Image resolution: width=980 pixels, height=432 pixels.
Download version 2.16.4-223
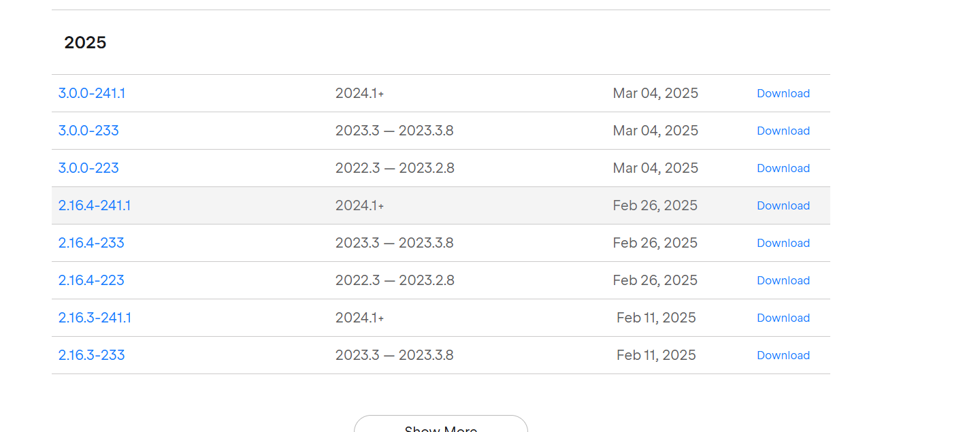tap(783, 280)
